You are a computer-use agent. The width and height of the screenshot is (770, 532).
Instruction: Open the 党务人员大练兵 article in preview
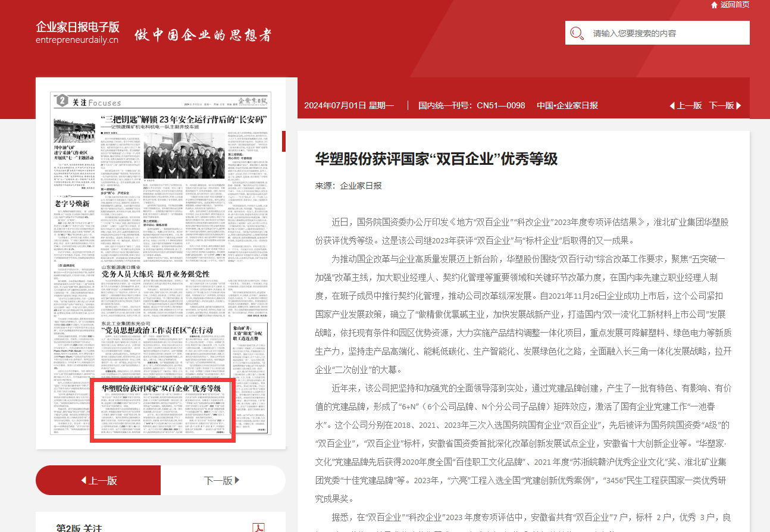coord(155,274)
